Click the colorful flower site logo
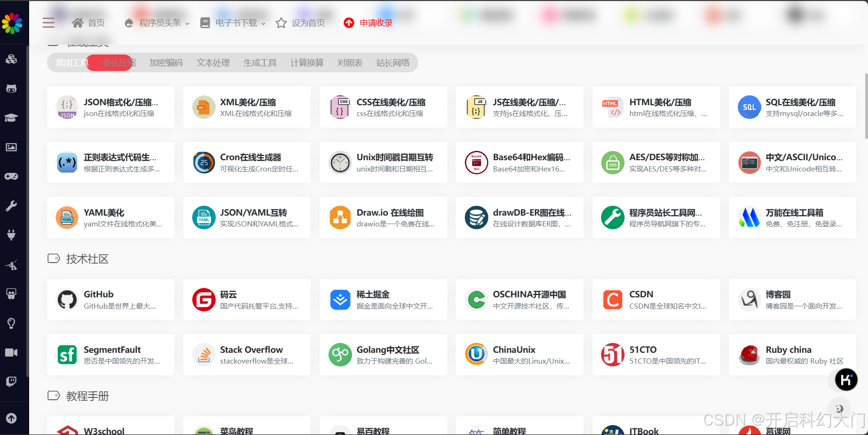This screenshot has width=868, height=435. point(12,23)
